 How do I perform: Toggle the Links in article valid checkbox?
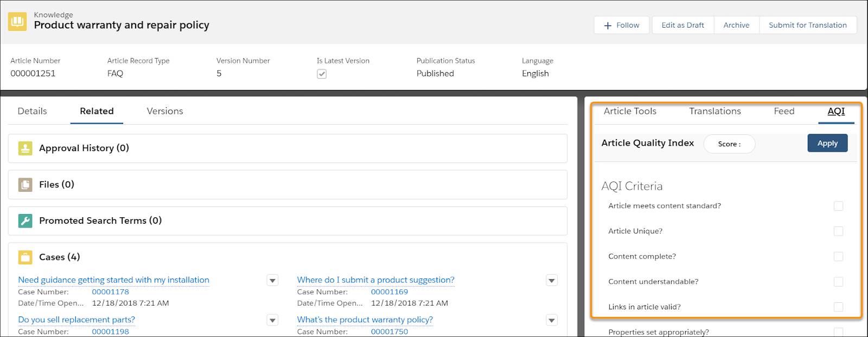838,307
